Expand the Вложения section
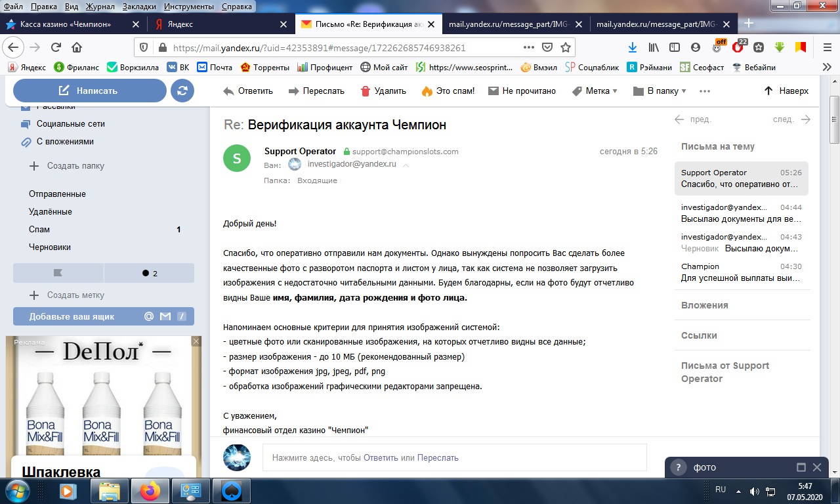Viewport: 840px width, 504px height. pyautogui.click(x=704, y=305)
